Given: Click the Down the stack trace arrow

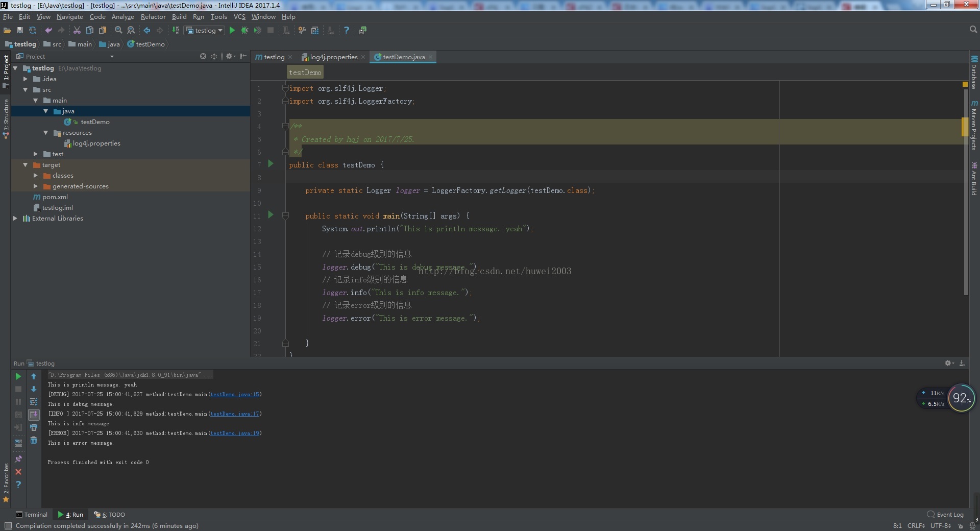Looking at the screenshot, I should [34, 389].
